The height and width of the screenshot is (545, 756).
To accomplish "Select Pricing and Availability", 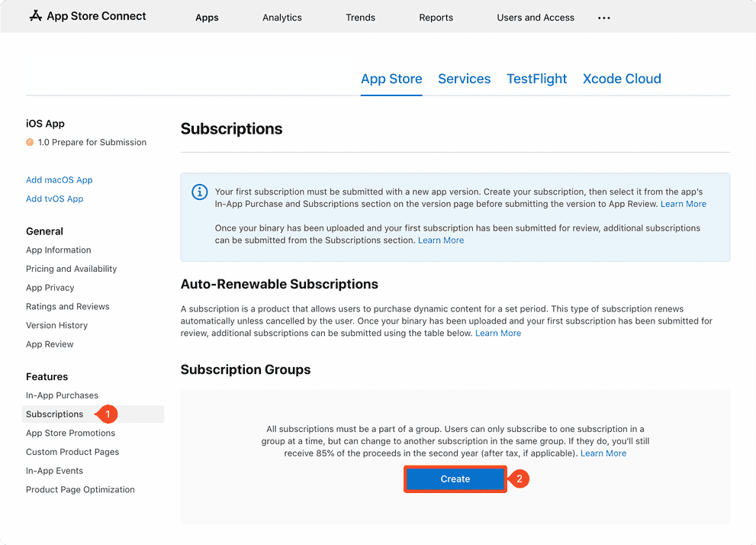I will (x=72, y=269).
